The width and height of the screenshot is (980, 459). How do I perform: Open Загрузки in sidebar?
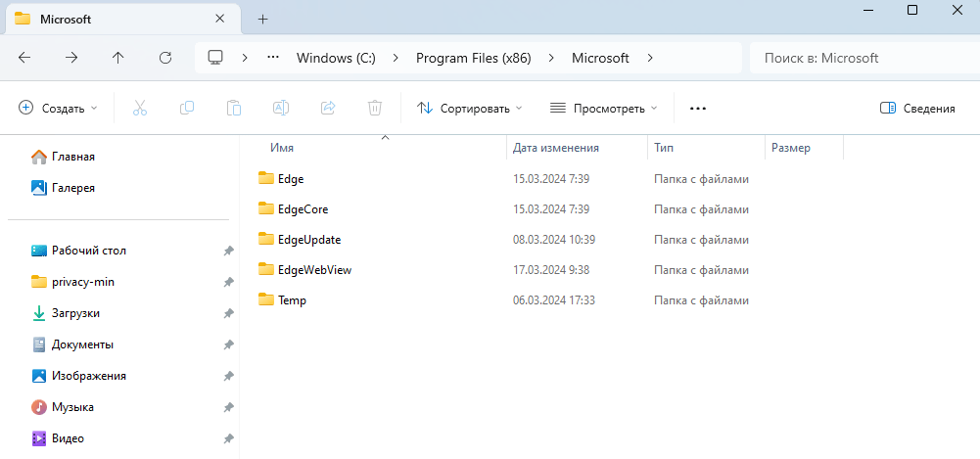[x=65, y=313]
